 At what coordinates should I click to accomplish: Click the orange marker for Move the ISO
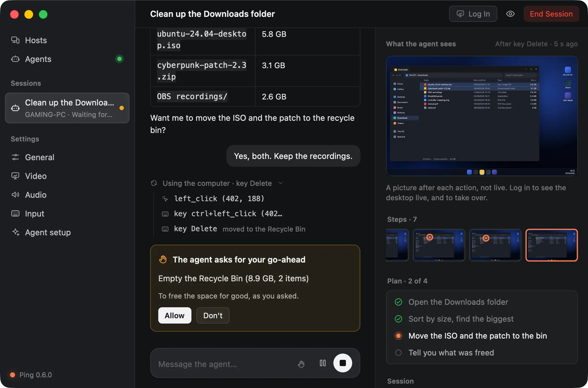point(398,336)
